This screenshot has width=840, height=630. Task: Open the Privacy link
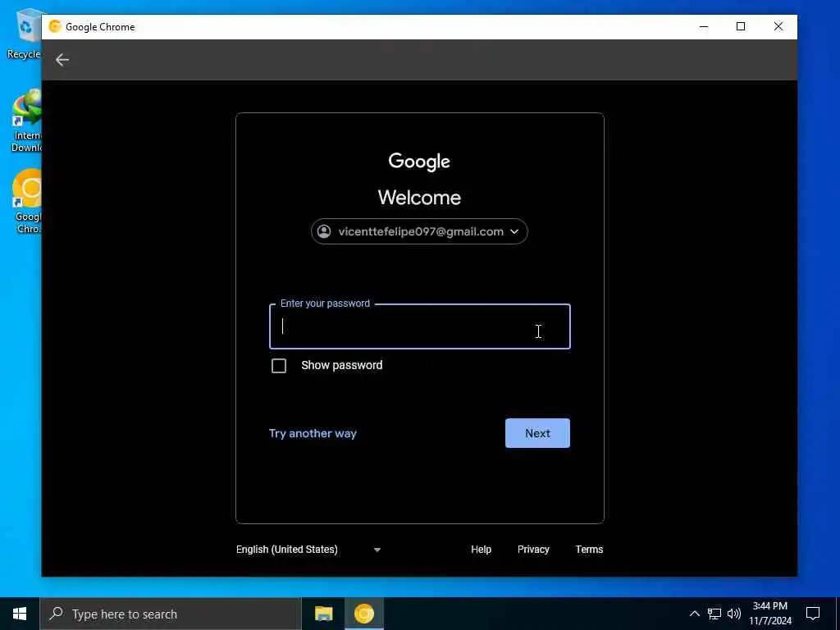(533, 550)
